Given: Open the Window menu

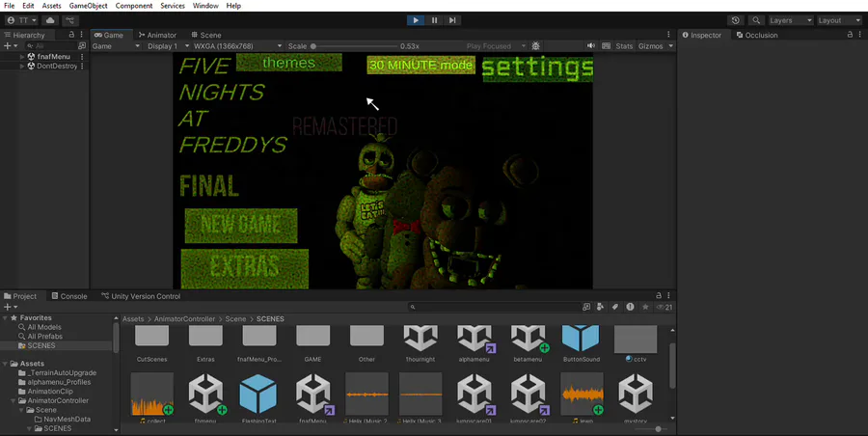Looking at the screenshot, I should [205, 6].
